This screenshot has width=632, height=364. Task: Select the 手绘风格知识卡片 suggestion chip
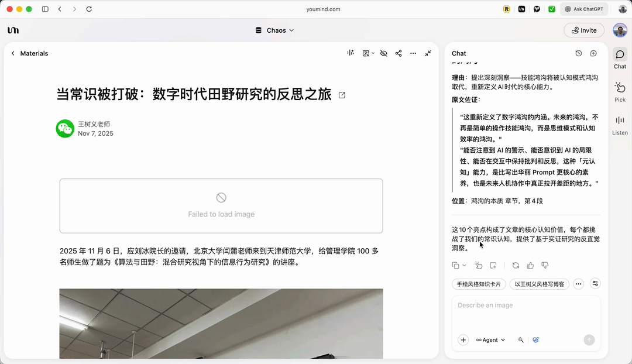[x=479, y=284]
